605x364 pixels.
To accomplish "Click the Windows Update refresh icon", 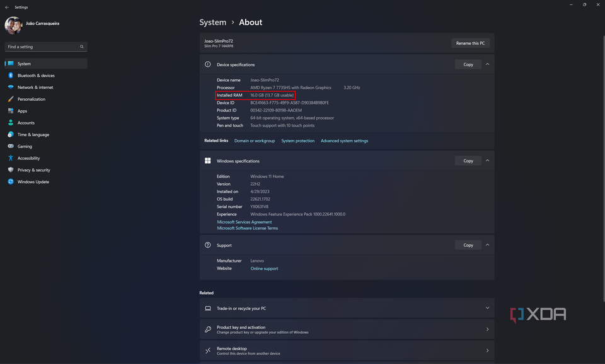I will coord(11,181).
